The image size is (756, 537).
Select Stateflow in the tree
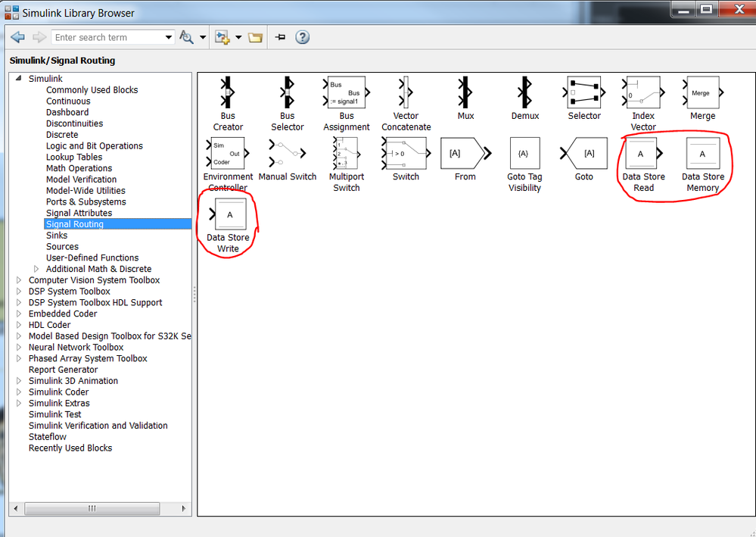tap(47, 437)
